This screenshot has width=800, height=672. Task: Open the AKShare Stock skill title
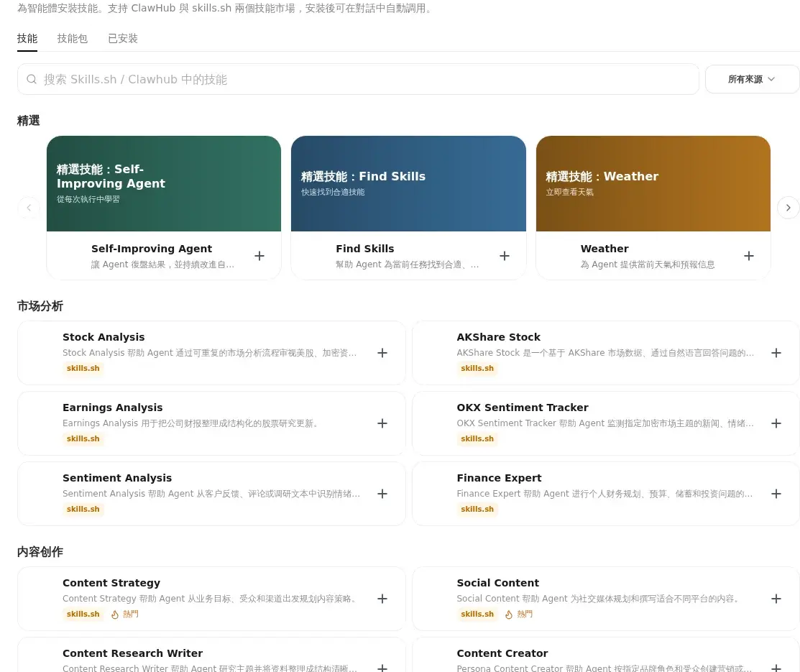point(498,337)
